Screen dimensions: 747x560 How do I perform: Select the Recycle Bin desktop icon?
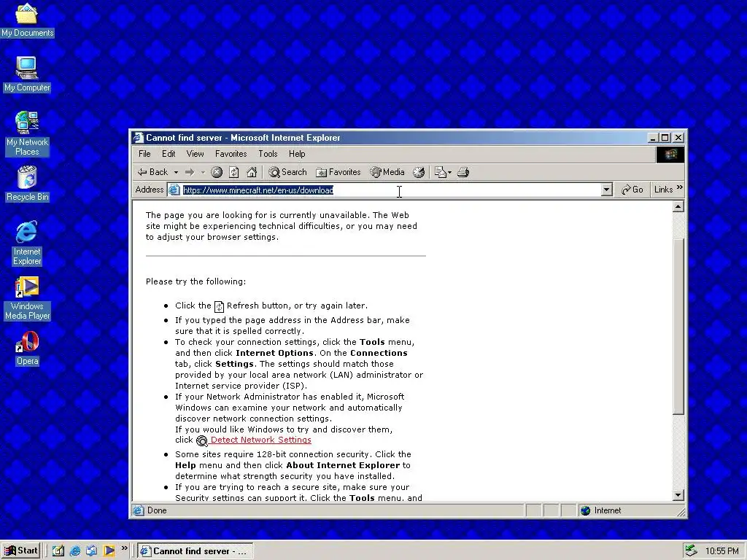click(x=27, y=184)
